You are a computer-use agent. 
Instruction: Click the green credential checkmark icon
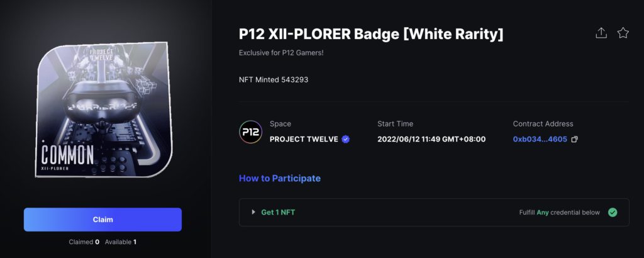point(613,213)
